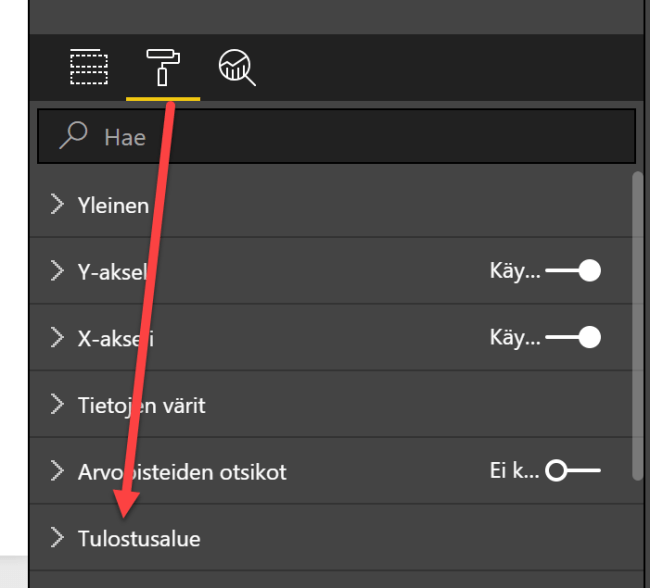Disable the X-akseli toggle switch
This screenshot has width=650, height=588.
(574, 338)
